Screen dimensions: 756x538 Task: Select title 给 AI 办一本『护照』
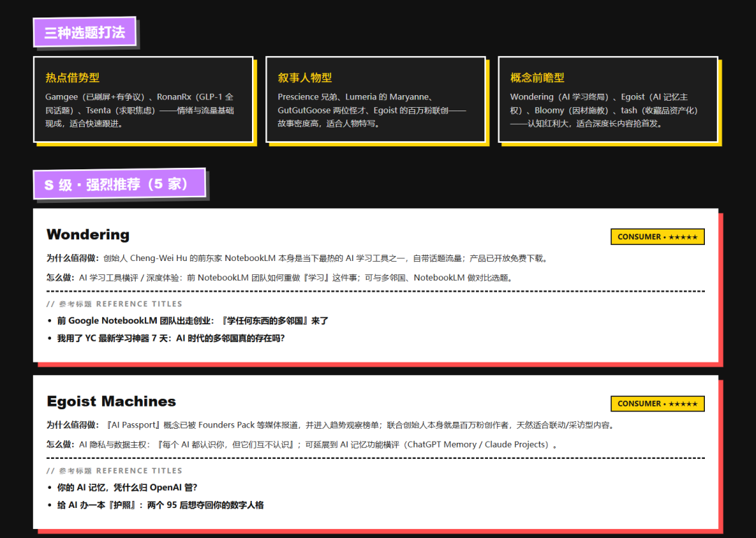click(x=160, y=505)
